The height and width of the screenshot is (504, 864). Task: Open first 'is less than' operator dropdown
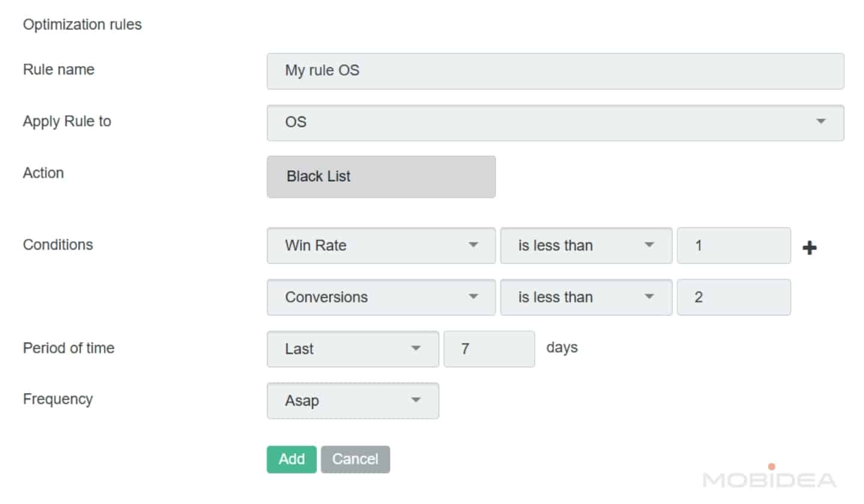click(586, 245)
